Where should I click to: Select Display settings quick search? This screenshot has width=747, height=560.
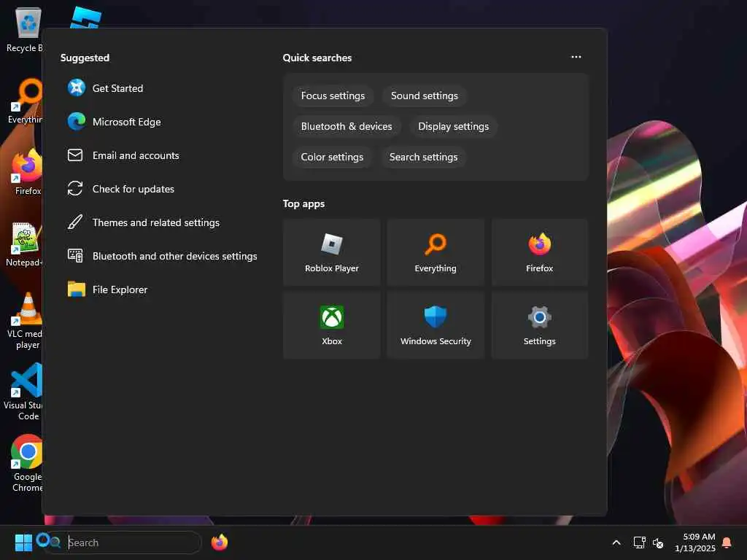tap(453, 126)
